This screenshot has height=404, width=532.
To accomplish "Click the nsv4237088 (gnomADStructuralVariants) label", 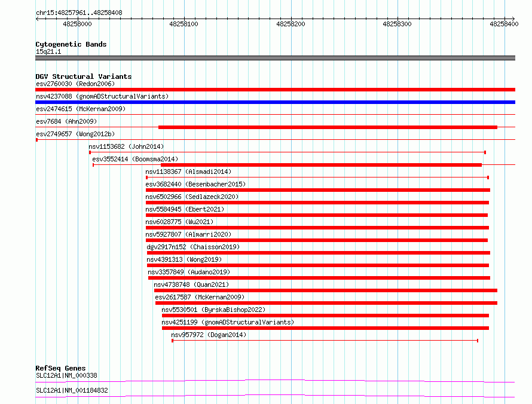I will [102, 96].
